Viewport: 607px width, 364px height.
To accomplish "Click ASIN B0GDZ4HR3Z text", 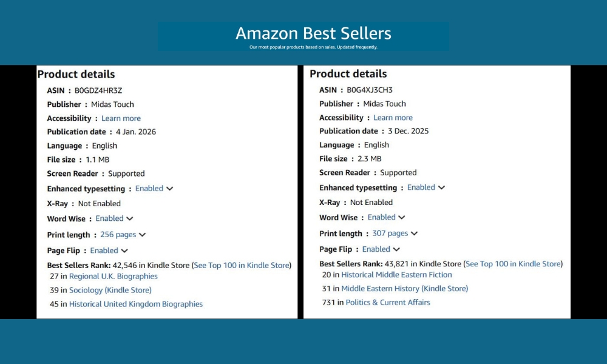I will click(x=98, y=90).
